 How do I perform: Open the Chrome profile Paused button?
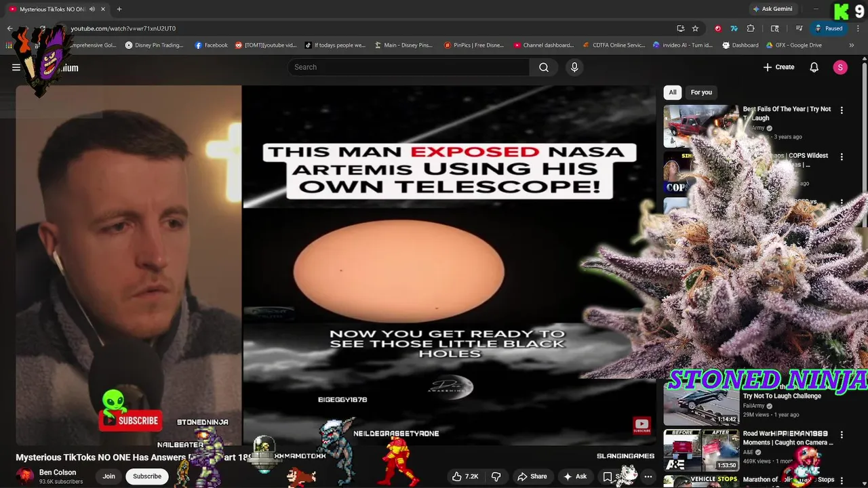tap(829, 28)
